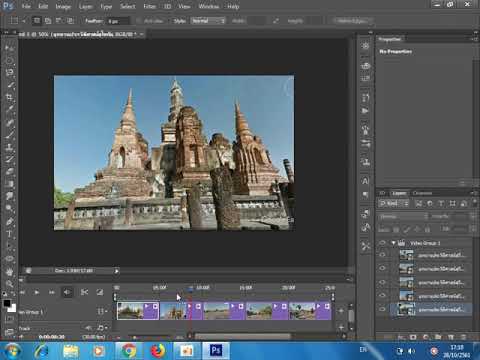This screenshot has width=480, height=360.
Task: Open the document status bar info arrow
Action: click(116, 271)
